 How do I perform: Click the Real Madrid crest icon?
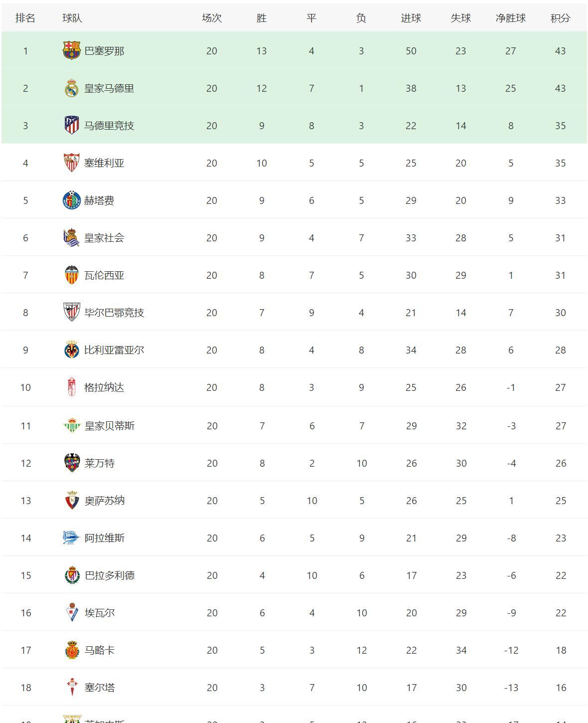[x=72, y=88]
